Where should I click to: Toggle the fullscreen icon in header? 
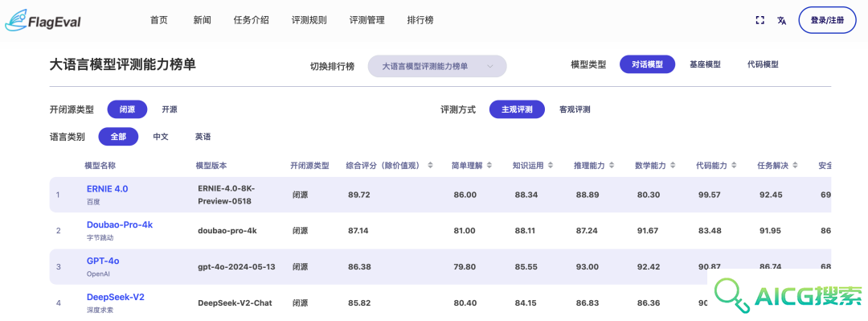pyautogui.click(x=759, y=20)
